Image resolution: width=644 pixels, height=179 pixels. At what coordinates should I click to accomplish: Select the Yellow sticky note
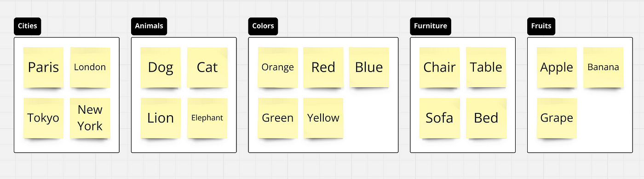pos(323,118)
